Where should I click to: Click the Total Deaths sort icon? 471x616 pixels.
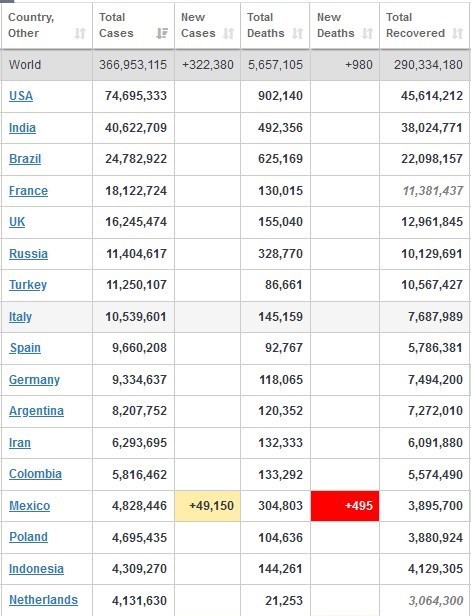point(298,33)
